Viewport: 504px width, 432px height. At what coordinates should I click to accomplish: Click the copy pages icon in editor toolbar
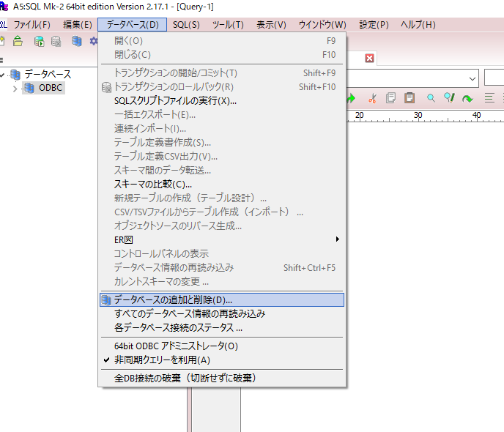(390, 98)
